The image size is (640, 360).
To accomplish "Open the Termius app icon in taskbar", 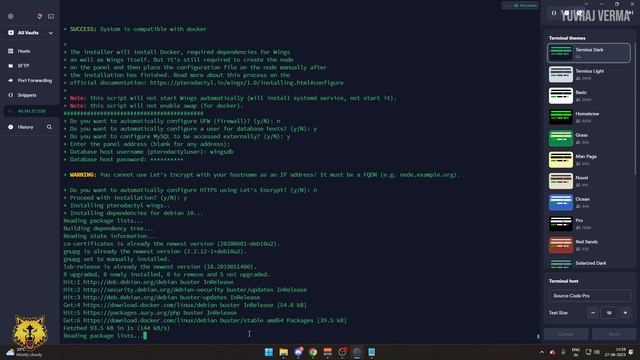I will click(357, 352).
